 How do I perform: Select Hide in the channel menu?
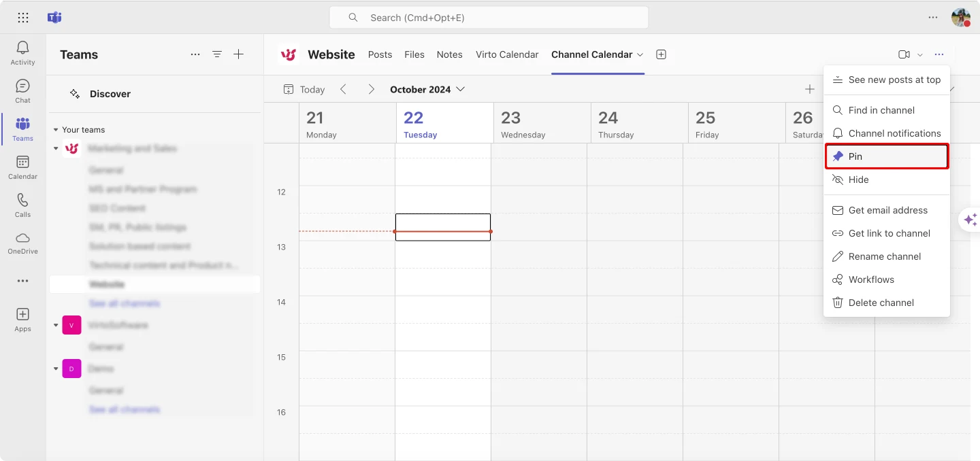click(887, 180)
